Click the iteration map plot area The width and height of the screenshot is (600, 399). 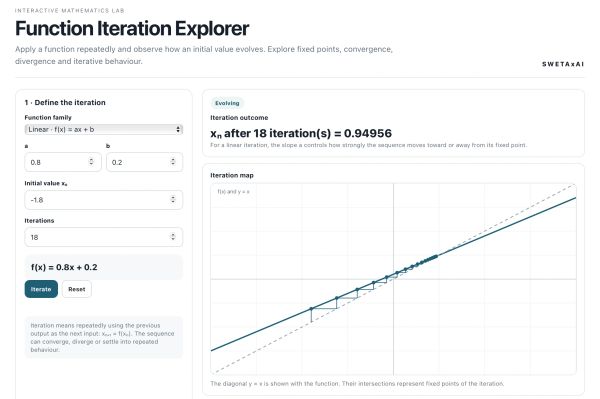[393, 279]
